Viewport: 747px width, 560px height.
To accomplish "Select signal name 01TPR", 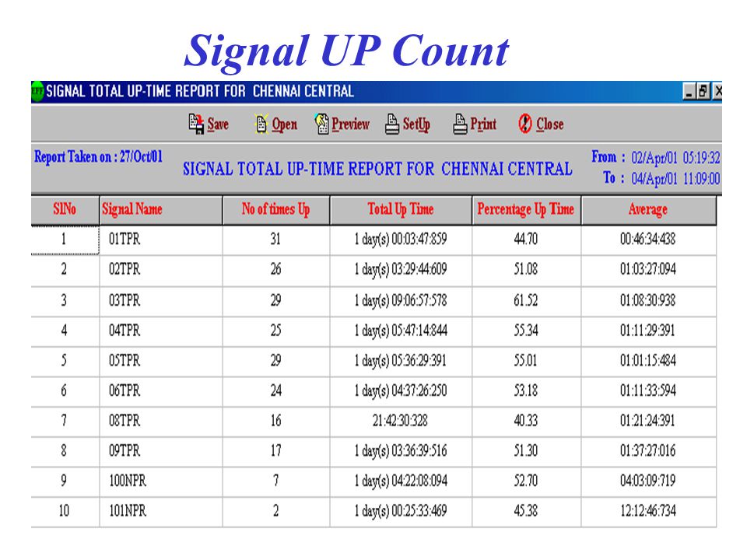I will coord(124,239).
